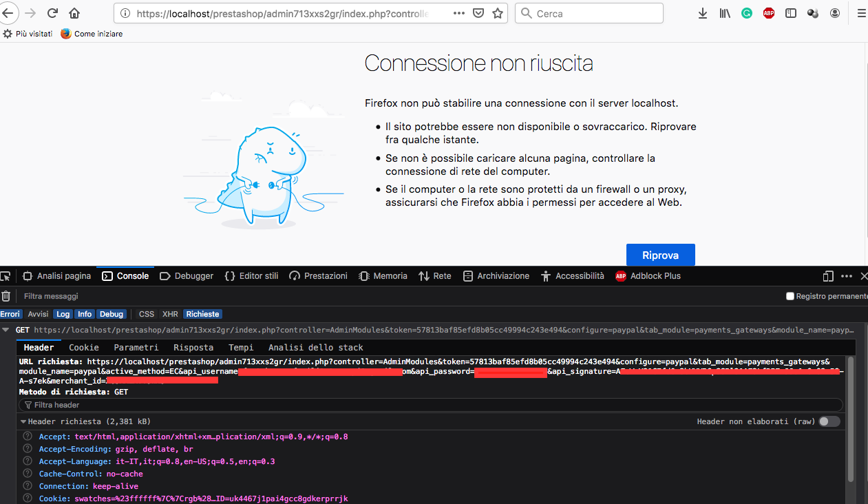Bookmark this page with the star icon

[x=498, y=13]
